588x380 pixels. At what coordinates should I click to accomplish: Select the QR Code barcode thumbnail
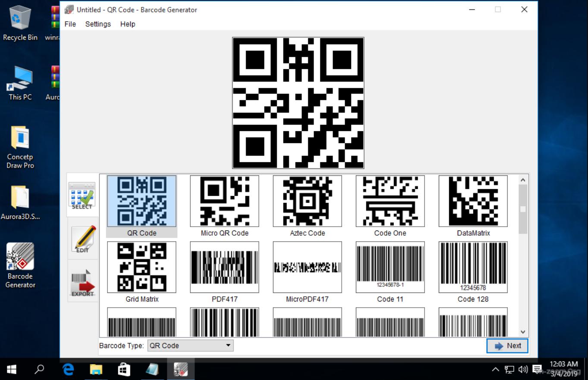[x=141, y=201]
